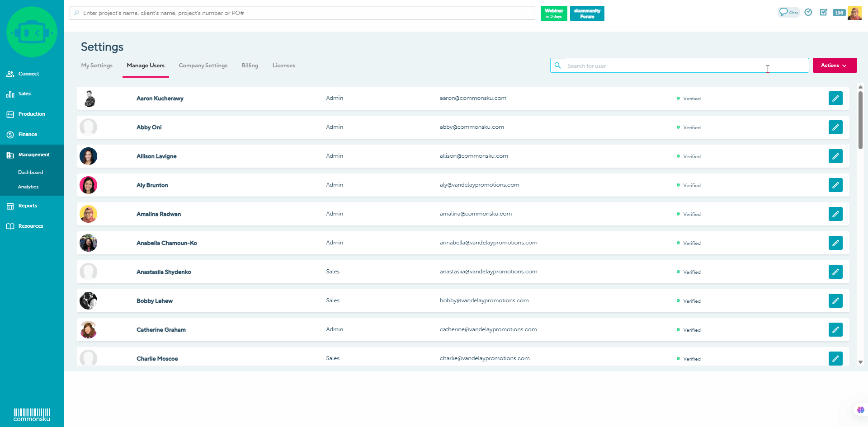Click Verified indicator beside Charlie Moscoe
This screenshot has height=427, width=868.
pos(677,358)
